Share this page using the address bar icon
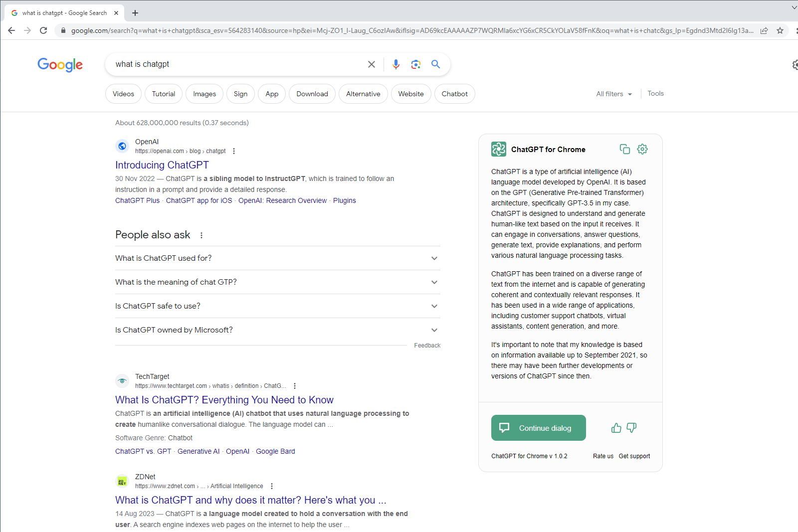 point(764,30)
